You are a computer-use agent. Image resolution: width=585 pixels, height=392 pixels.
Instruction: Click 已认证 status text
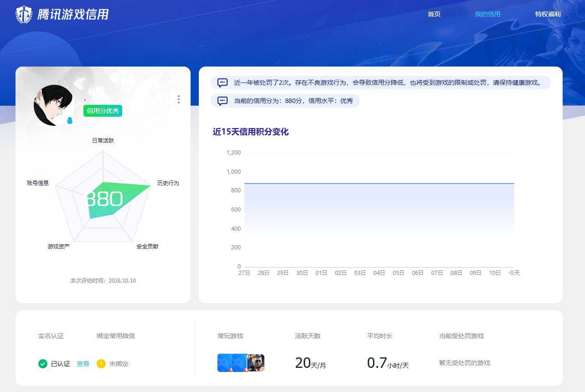point(61,364)
